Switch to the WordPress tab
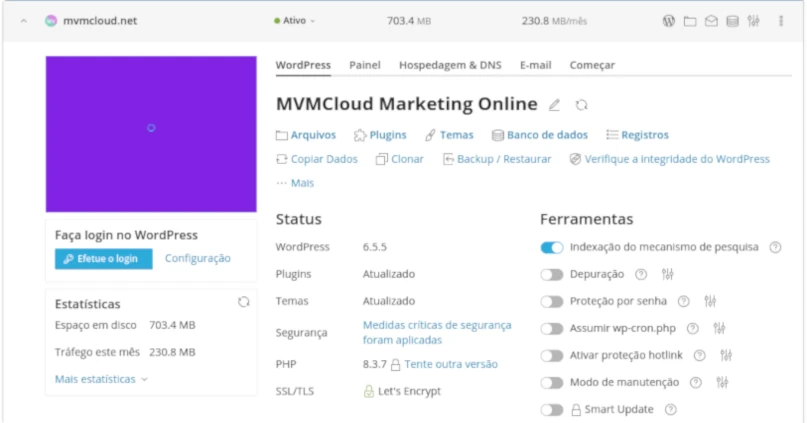The height and width of the screenshot is (423, 807). tap(303, 65)
